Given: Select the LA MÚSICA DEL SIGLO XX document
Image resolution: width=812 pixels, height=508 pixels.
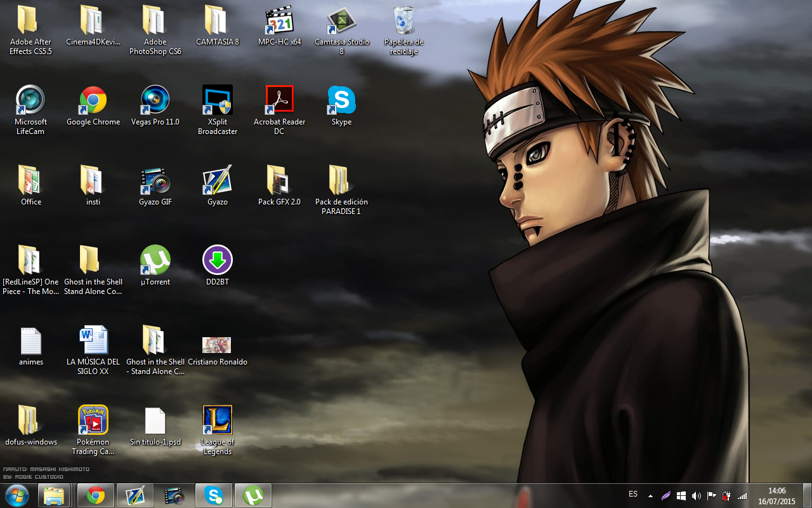Looking at the screenshot, I should [93, 350].
